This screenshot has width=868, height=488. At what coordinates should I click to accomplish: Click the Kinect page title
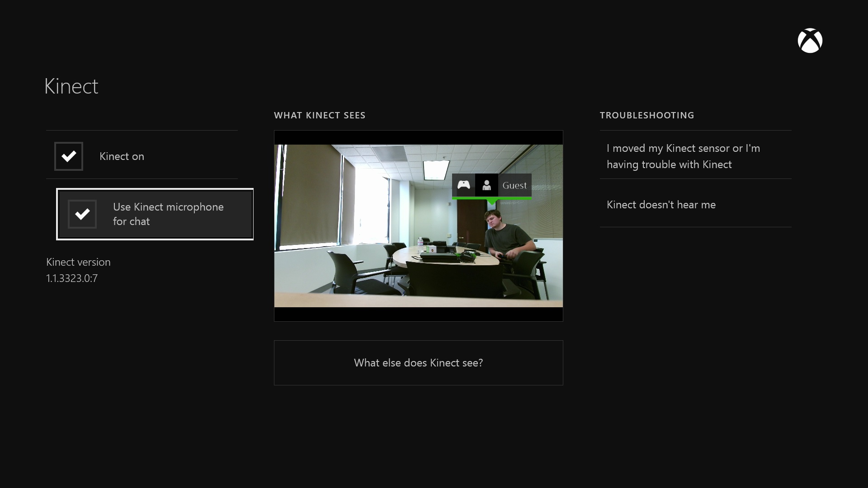[x=71, y=86]
